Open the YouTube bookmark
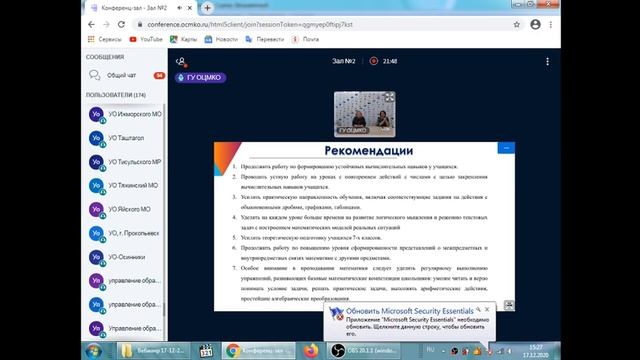 [146, 39]
